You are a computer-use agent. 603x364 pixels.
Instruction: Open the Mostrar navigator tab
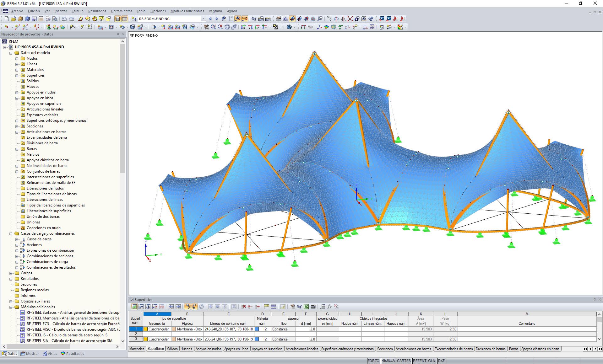30,354
